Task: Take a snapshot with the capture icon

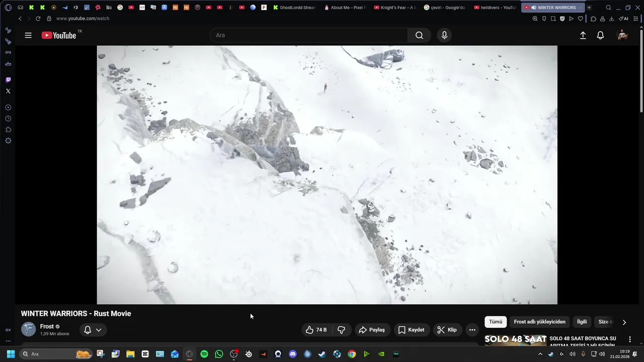Action: (553, 19)
